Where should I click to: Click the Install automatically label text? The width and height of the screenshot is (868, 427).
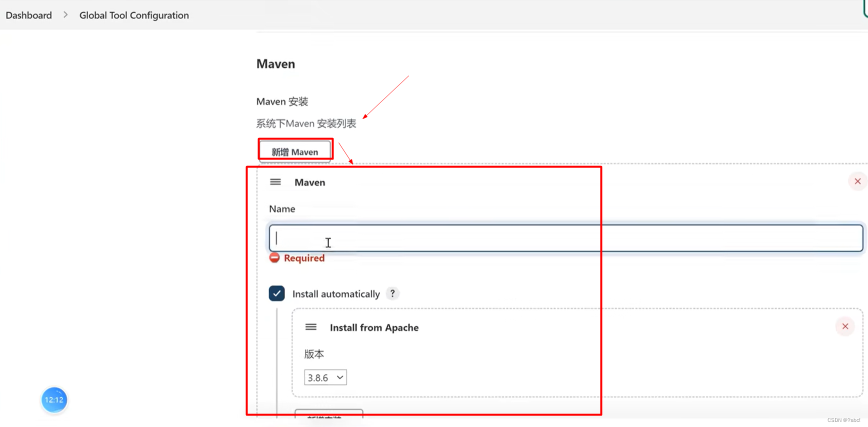[336, 294]
